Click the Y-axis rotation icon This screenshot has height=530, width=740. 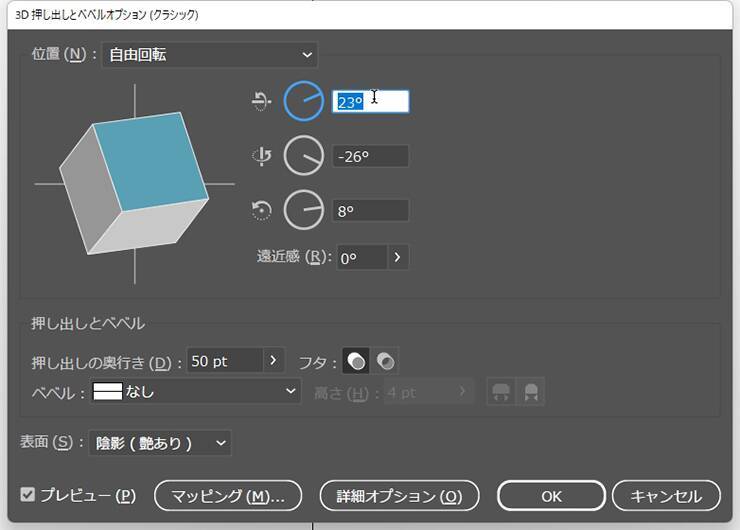tap(261, 156)
